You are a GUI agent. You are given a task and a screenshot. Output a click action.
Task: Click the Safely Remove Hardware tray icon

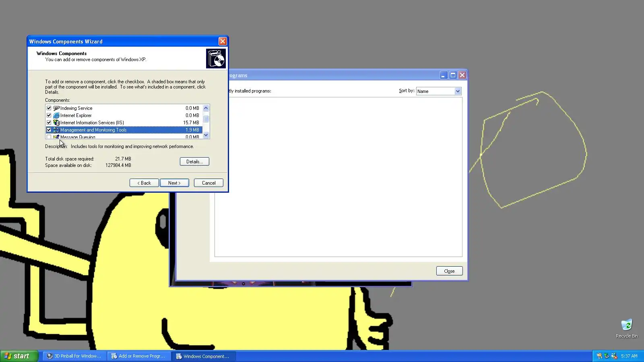coord(607,356)
